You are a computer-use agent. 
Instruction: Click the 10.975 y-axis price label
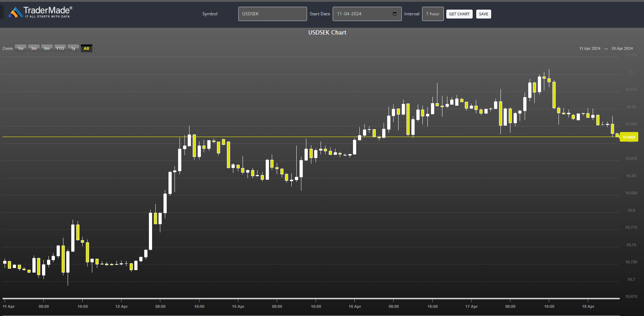(x=631, y=89)
